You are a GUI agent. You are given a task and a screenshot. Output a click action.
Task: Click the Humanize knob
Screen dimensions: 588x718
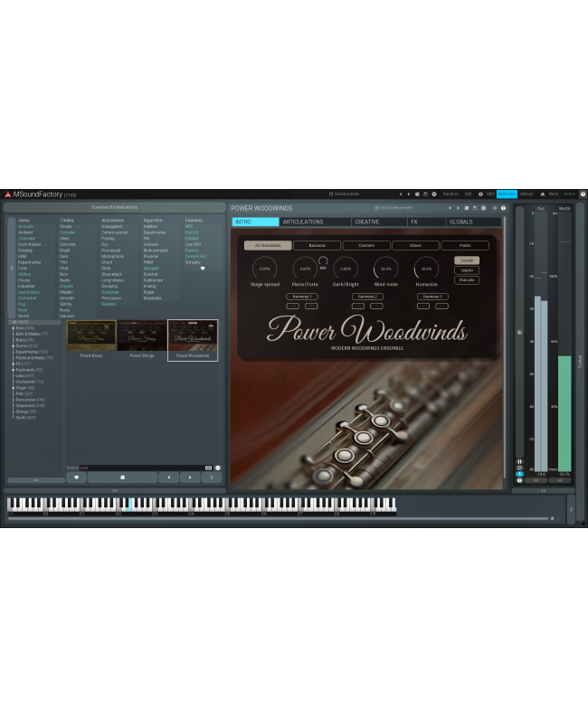tap(426, 269)
